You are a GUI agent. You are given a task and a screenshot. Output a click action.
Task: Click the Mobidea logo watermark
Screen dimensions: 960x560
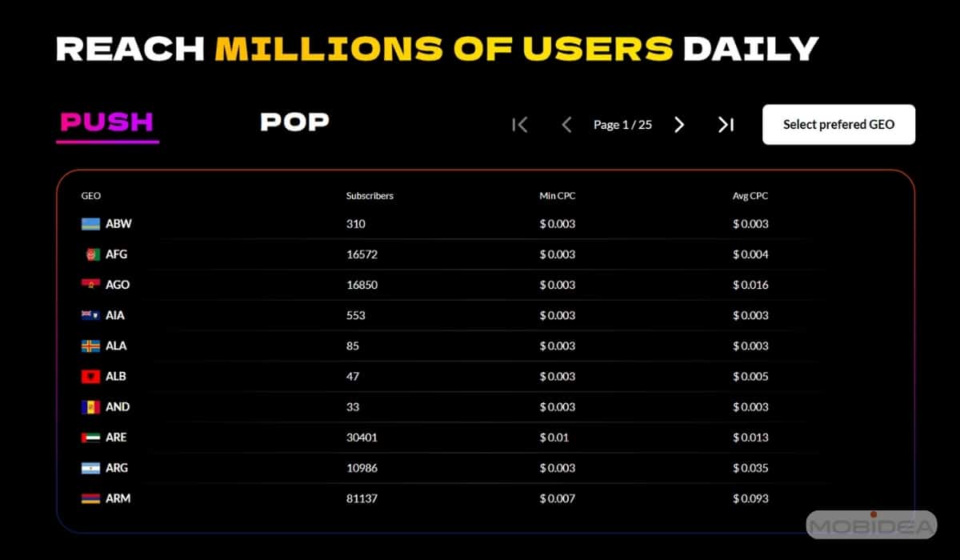click(870, 526)
